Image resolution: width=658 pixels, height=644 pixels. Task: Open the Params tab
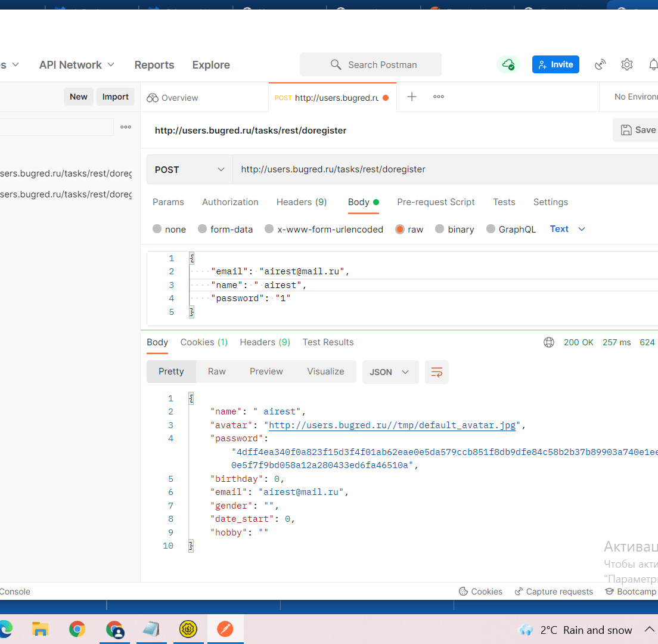[168, 202]
